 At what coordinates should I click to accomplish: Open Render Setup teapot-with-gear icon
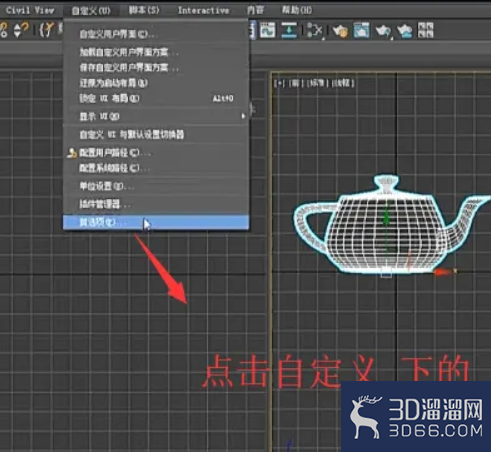tap(340, 31)
